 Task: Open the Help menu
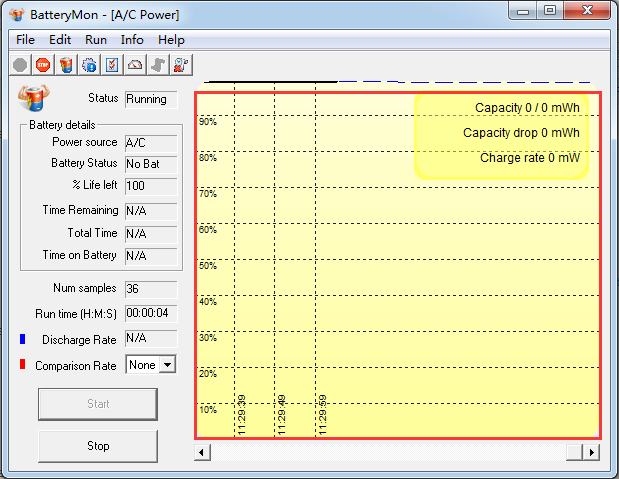pos(171,40)
